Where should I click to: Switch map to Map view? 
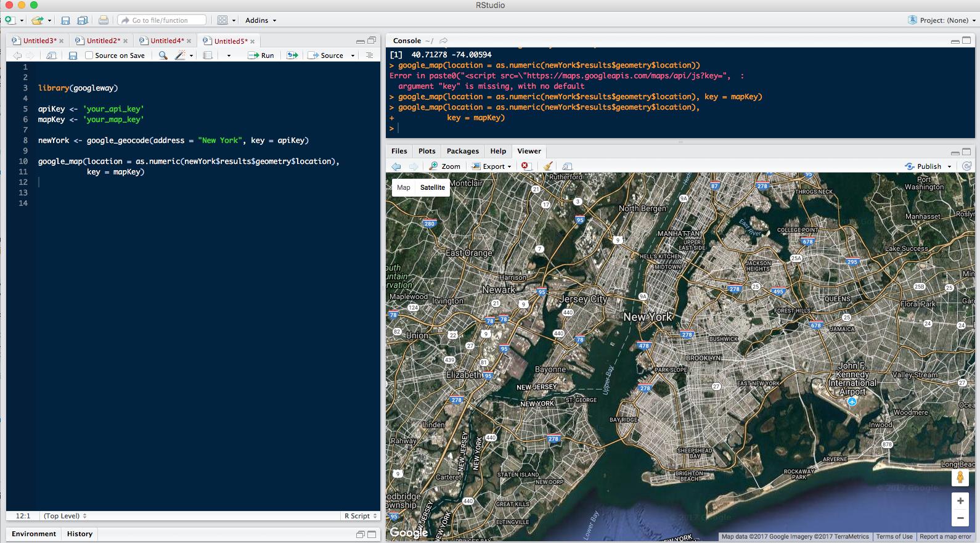click(x=404, y=187)
